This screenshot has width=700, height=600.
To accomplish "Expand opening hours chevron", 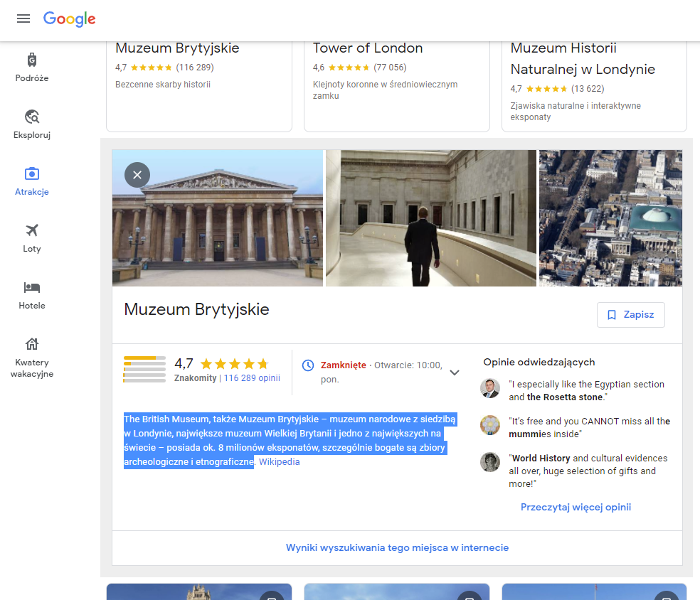I will coord(454,373).
